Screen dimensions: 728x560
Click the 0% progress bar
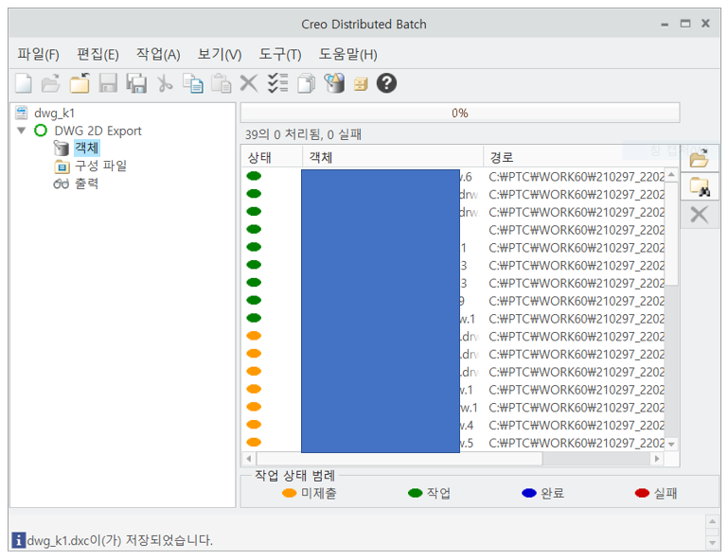click(x=460, y=113)
